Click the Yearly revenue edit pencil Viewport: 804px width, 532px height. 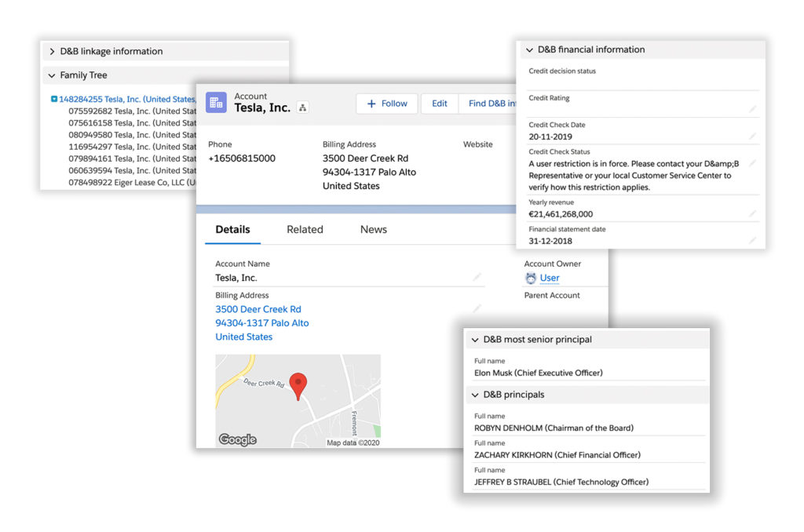click(753, 213)
